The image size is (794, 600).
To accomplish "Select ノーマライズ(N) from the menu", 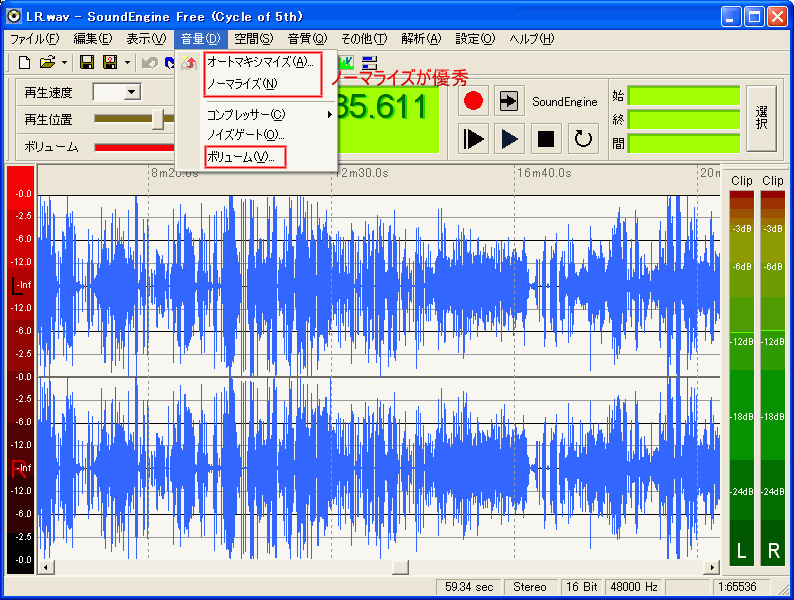I will (242, 83).
